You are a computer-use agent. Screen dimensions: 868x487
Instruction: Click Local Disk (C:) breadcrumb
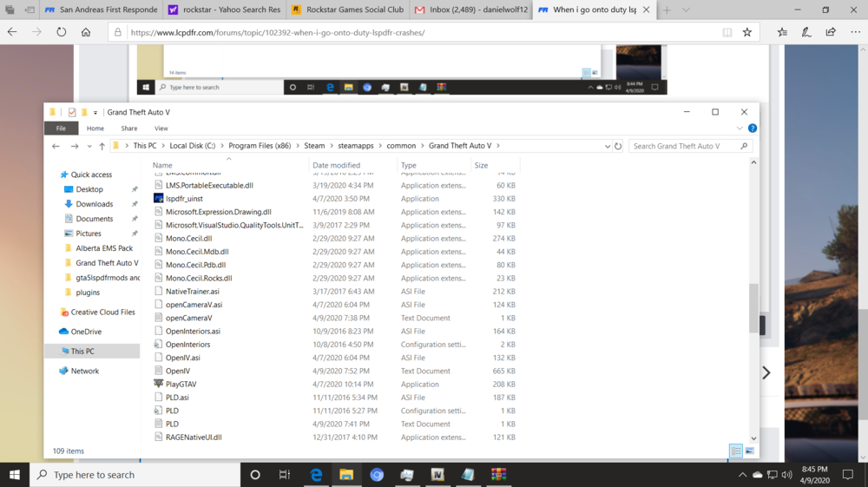[192, 146]
